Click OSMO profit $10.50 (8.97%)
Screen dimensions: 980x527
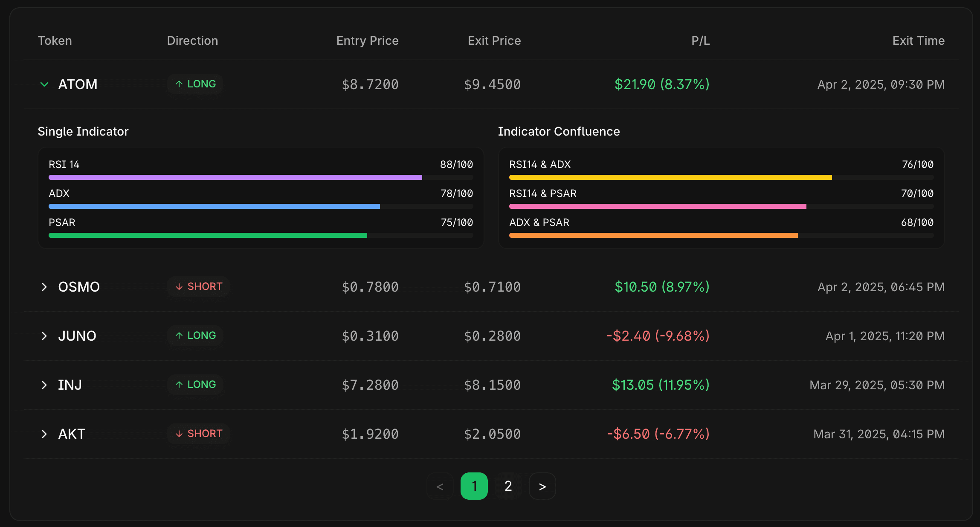click(662, 287)
